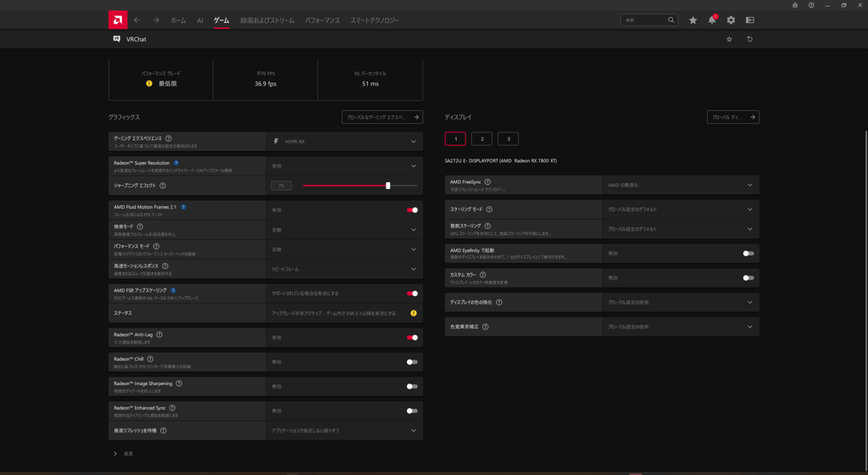Open AMD FreeSync dropdown
The image size is (868, 475).
[x=681, y=185]
